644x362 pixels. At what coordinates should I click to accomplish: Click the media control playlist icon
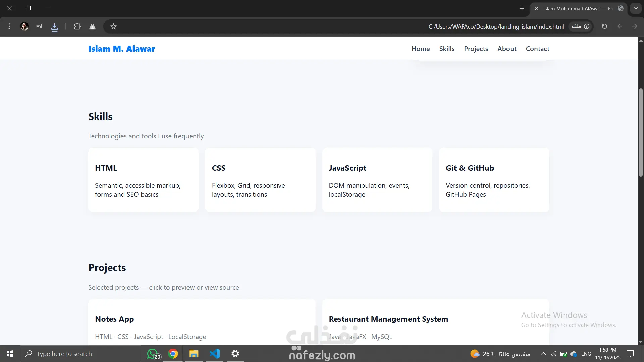tap(40, 26)
